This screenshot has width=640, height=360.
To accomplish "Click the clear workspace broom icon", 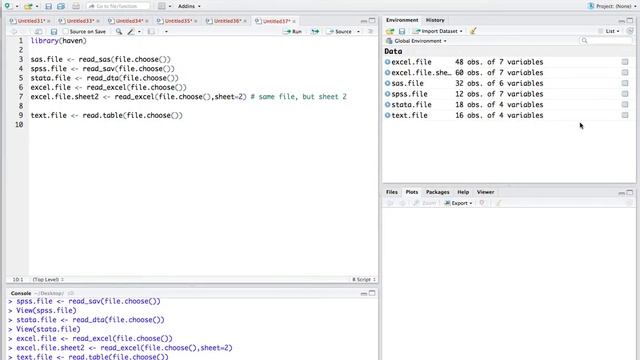I will click(473, 31).
